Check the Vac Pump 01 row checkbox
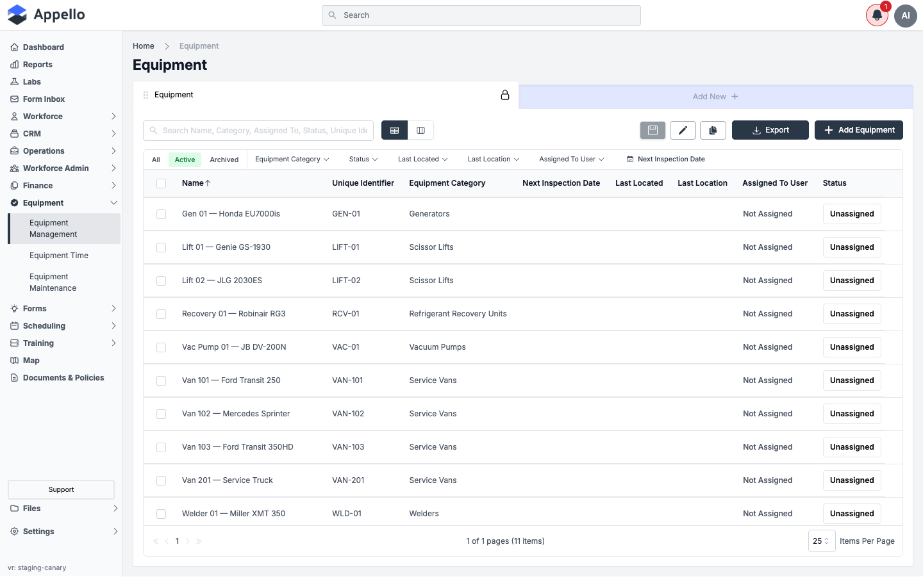 coord(162,347)
